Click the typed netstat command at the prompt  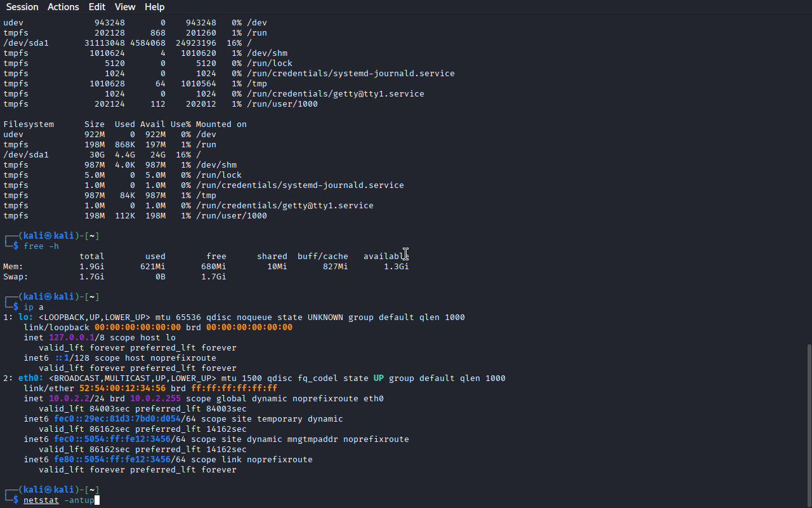click(x=58, y=500)
